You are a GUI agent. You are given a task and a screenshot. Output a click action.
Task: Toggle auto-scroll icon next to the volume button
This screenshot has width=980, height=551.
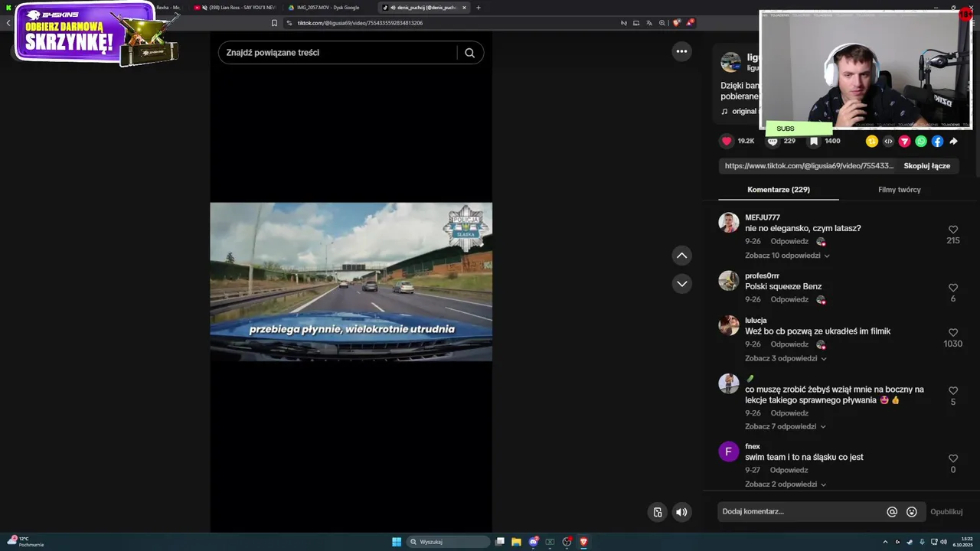pos(657,512)
